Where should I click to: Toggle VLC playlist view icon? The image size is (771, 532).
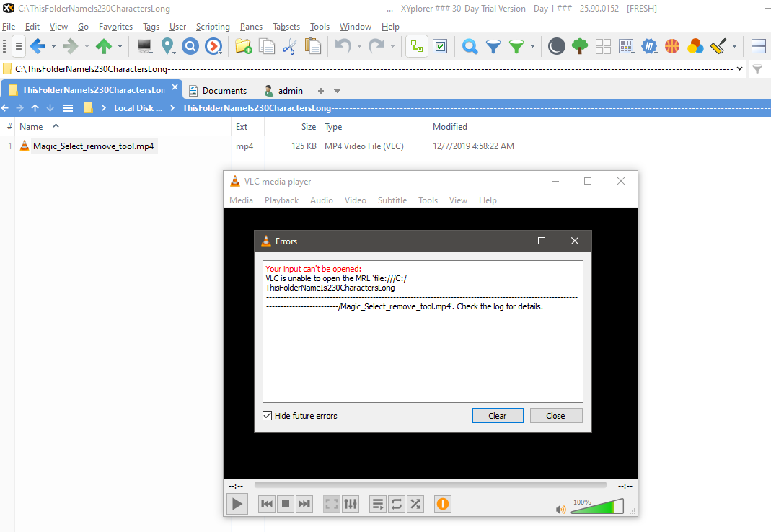pos(377,504)
